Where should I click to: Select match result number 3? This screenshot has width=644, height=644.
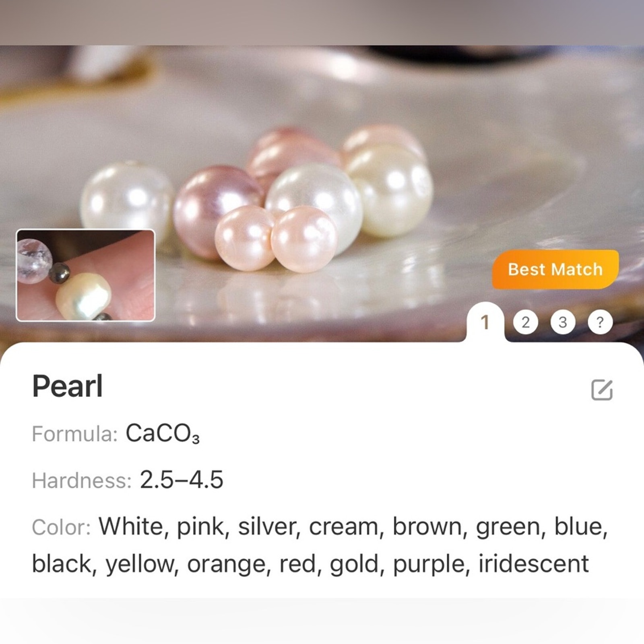pos(563,322)
